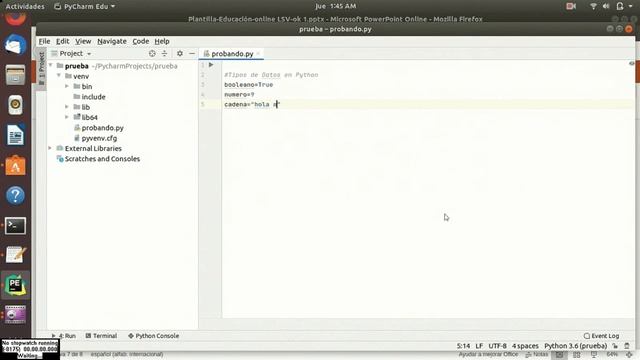Expand the lib folder
Screen dimensions: 640x360
67,107
